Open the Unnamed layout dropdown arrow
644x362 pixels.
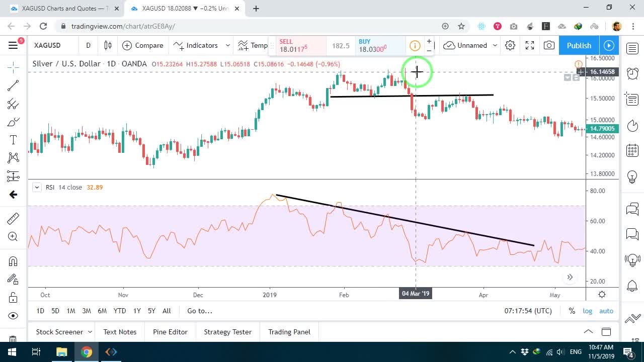495,45
